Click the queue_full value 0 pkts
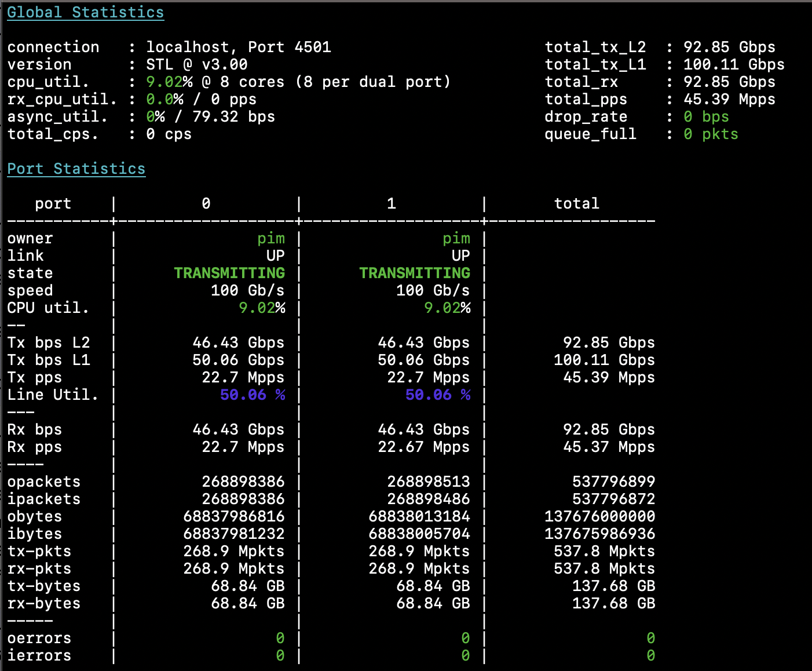This screenshot has width=812, height=671. pos(710,134)
